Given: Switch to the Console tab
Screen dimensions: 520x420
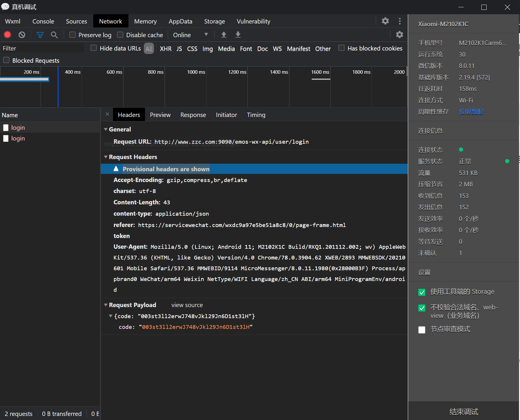Looking at the screenshot, I should click(x=43, y=21).
